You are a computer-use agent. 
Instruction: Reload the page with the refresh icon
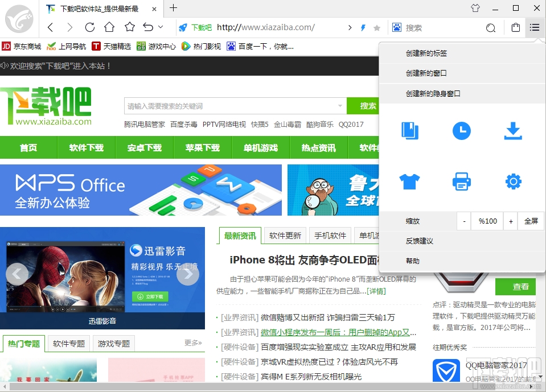point(90,27)
